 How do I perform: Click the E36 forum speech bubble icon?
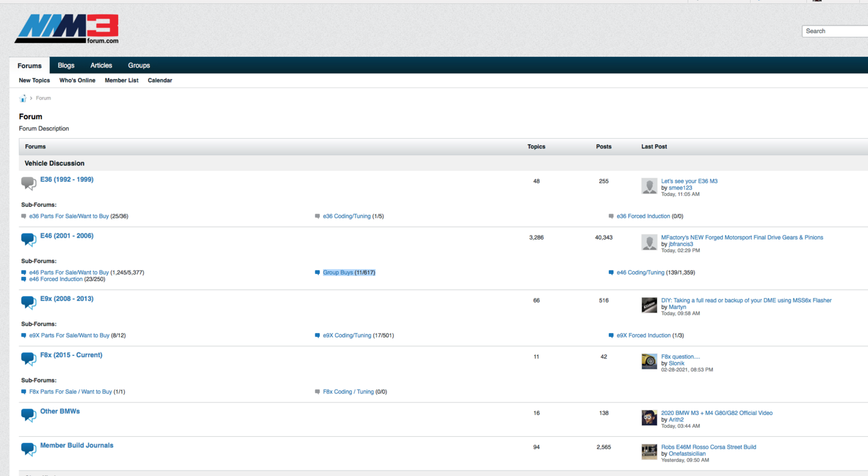(28, 183)
